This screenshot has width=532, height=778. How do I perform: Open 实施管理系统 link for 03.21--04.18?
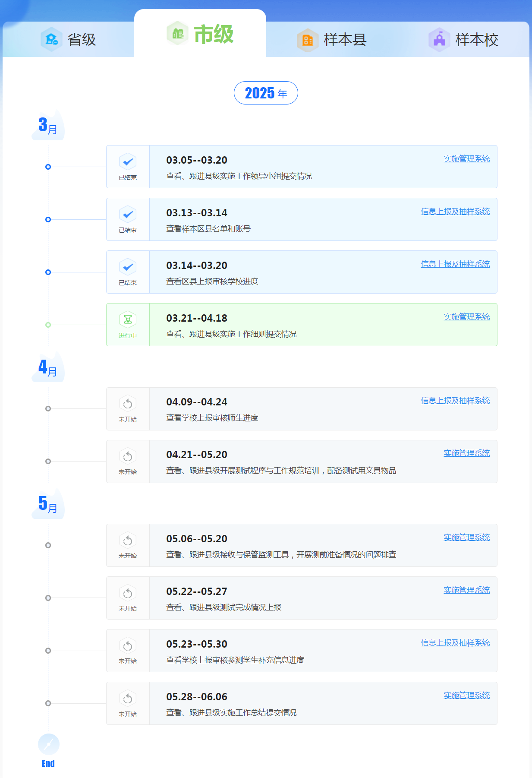pyautogui.click(x=467, y=316)
